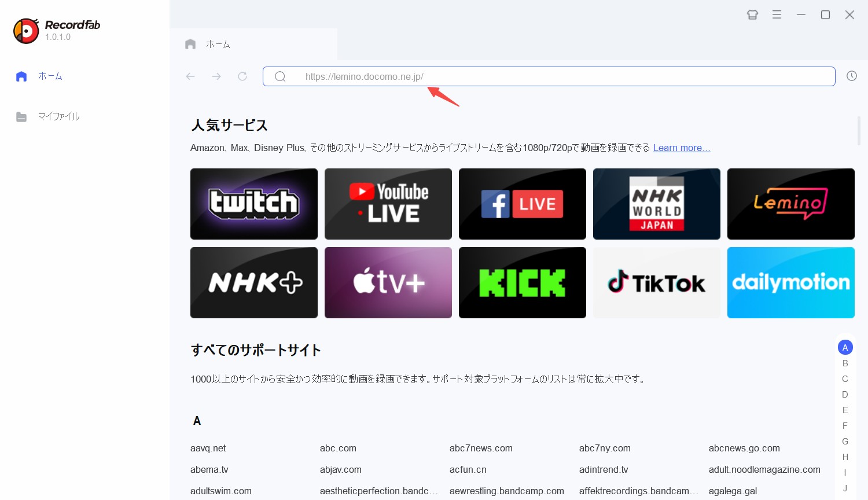Open the Lemino service tile
The height and width of the screenshot is (500, 868).
791,204
